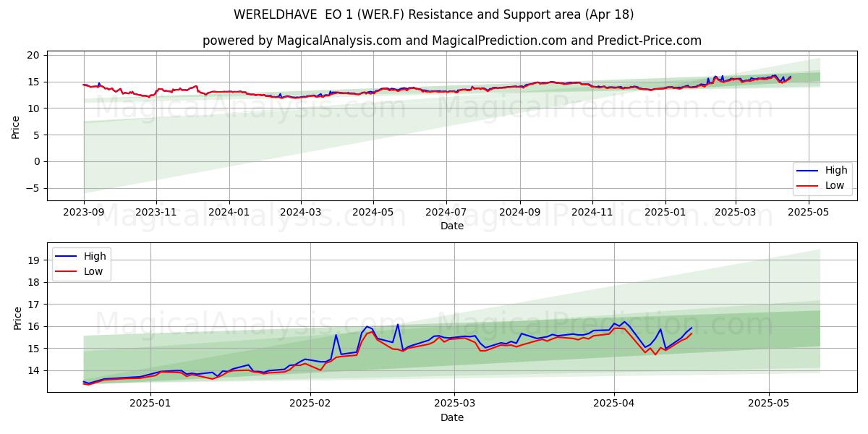Image resolution: width=868 pixels, height=434 pixels.
Task: Click the '2025-05' label on top chart axis
Action: 808,213
